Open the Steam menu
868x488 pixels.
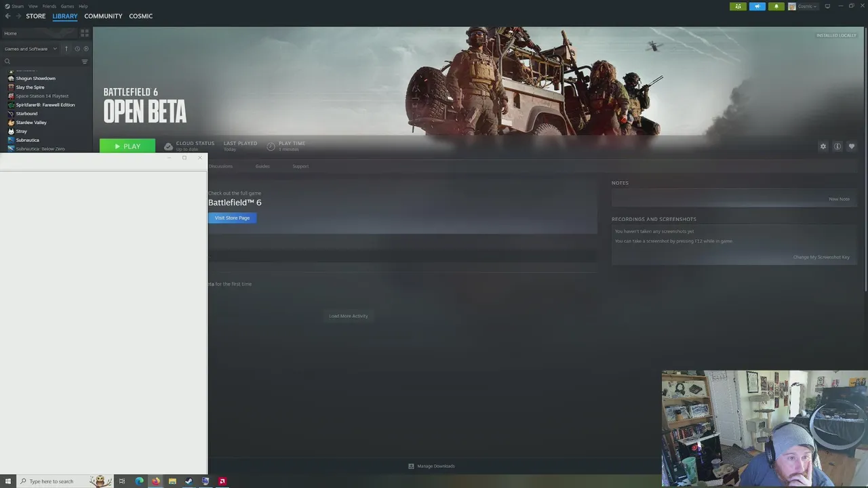pyautogui.click(x=18, y=6)
